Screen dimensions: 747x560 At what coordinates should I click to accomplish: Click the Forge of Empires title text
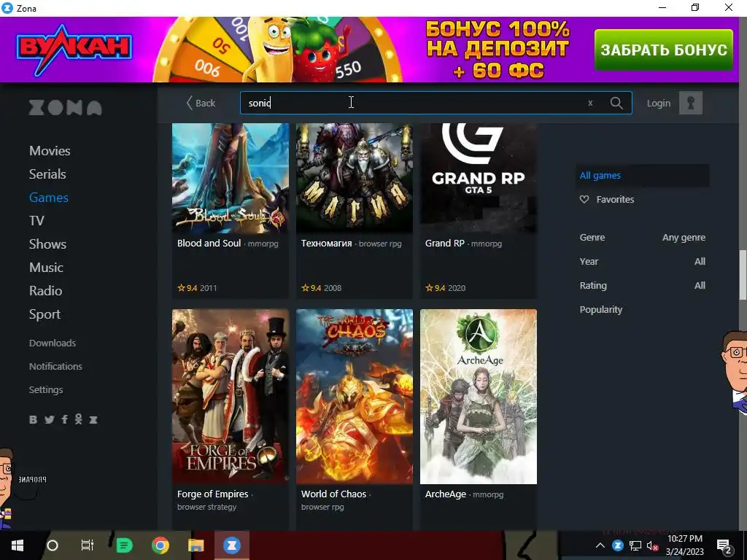[x=212, y=494]
